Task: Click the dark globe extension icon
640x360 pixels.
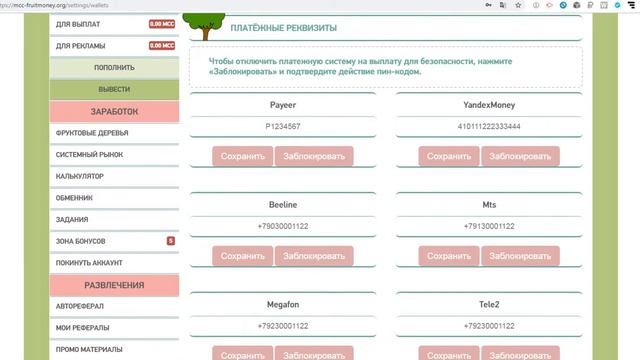Action: 577,5
